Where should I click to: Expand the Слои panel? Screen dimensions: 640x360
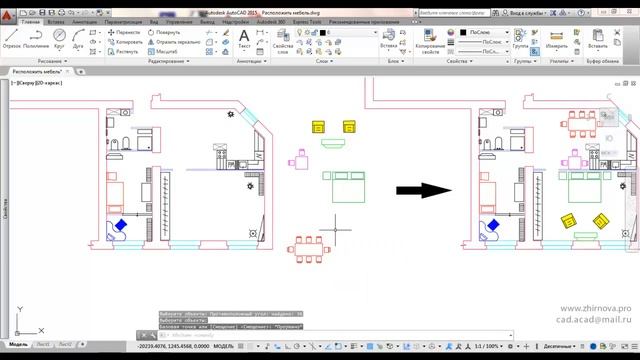pyautogui.click(x=324, y=61)
